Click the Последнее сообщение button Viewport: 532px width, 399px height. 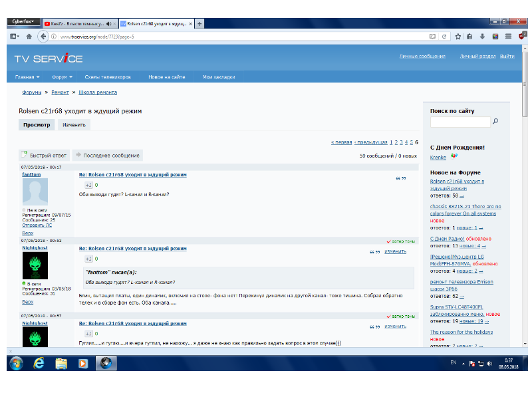(108, 155)
